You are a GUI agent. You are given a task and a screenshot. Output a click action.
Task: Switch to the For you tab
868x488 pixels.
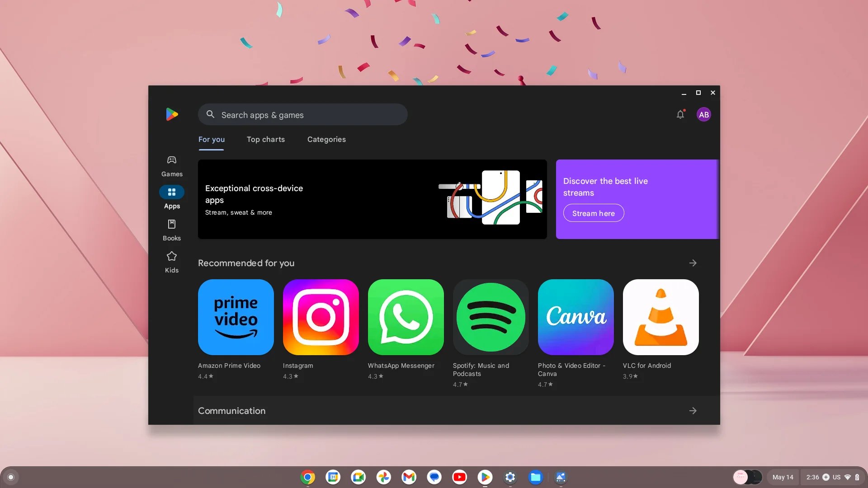pyautogui.click(x=212, y=140)
